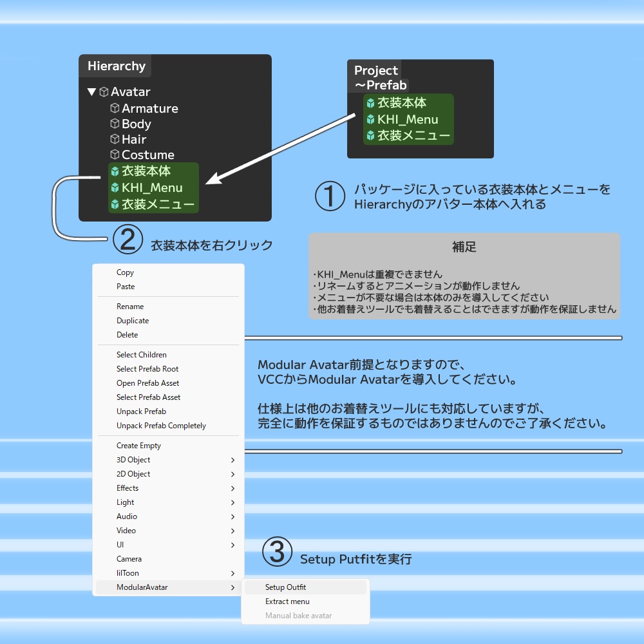
Task: Click 衣装メニュー prefab icon in Project panel
Action: tap(370, 135)
